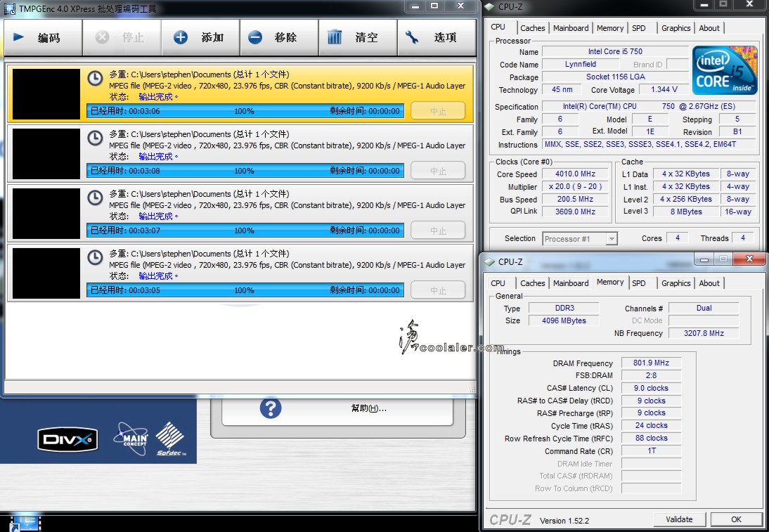Click the 4010.0 MHz core speed value
The image size is (769, 532).
tap(575, 174)
